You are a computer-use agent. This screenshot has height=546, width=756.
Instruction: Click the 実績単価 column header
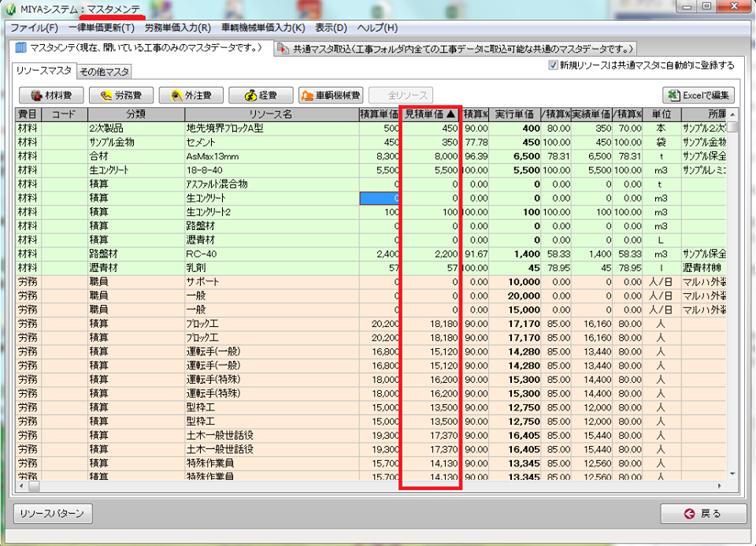591,114
